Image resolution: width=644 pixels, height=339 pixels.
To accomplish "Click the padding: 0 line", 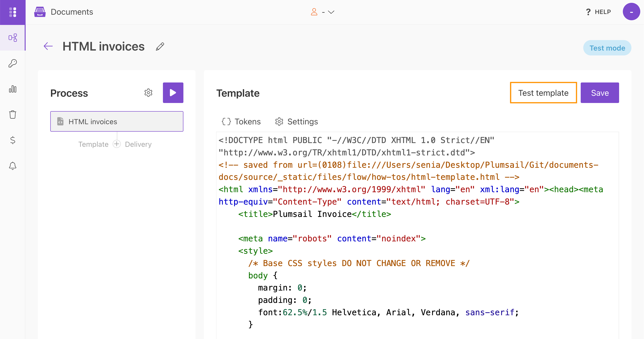I will 285,300.
